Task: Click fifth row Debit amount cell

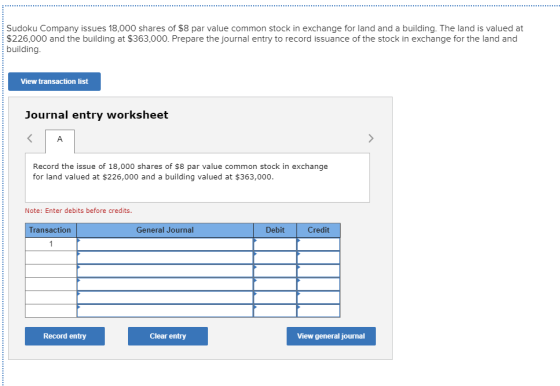Action: pyautogui.click(x=275, y=297)
